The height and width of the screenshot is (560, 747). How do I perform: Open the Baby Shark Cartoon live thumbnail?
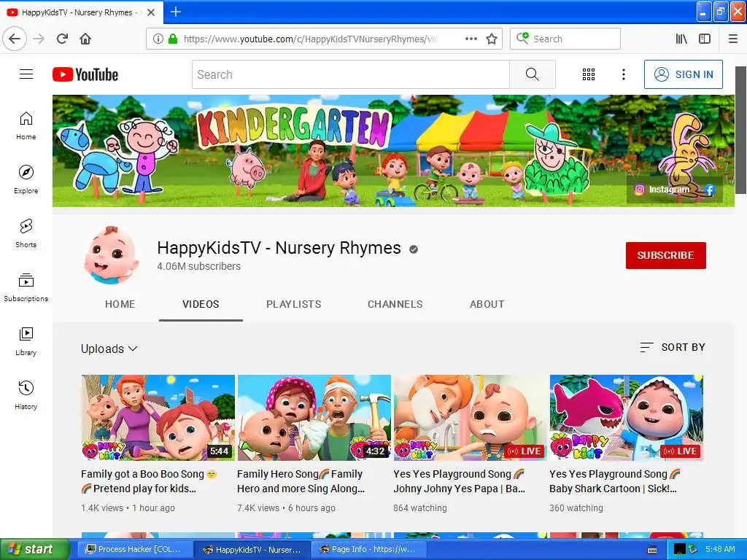627,418
